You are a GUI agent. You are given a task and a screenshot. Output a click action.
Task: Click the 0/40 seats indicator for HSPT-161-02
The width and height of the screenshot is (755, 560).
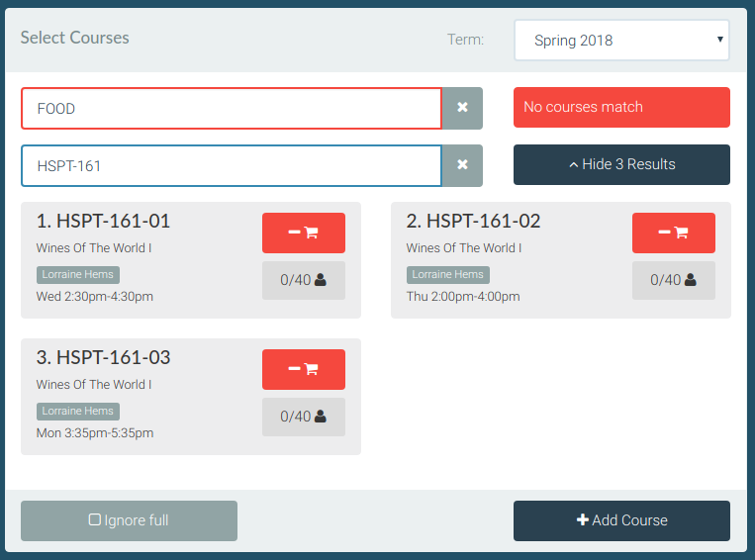[x=674, y=280]
